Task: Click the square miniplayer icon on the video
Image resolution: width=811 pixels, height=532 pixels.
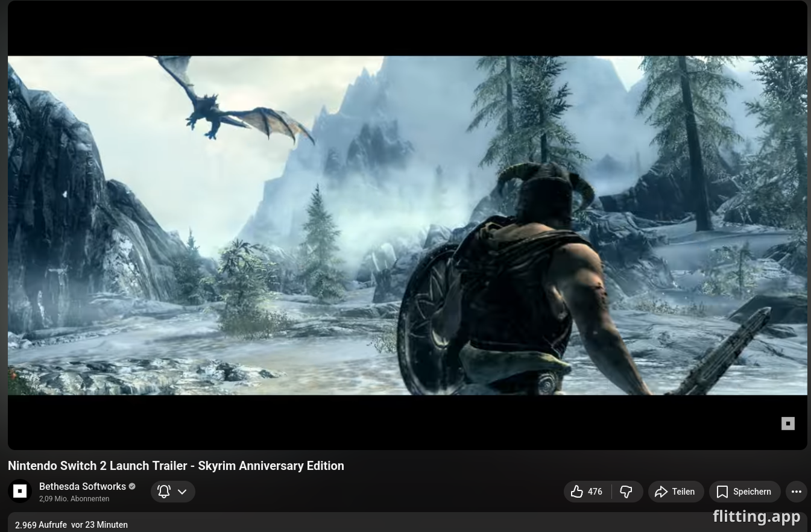Action: pyautogui.click(x=788, y=424)
